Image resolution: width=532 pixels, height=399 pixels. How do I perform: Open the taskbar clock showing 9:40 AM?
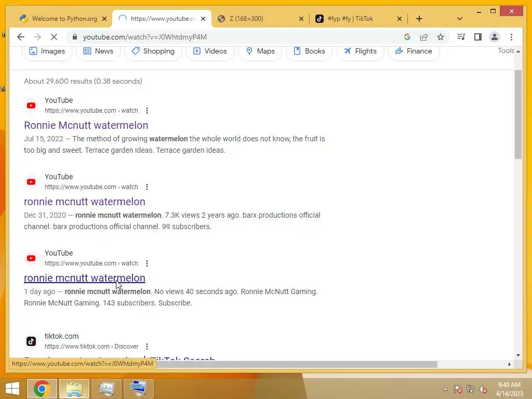tap(509, 389)
